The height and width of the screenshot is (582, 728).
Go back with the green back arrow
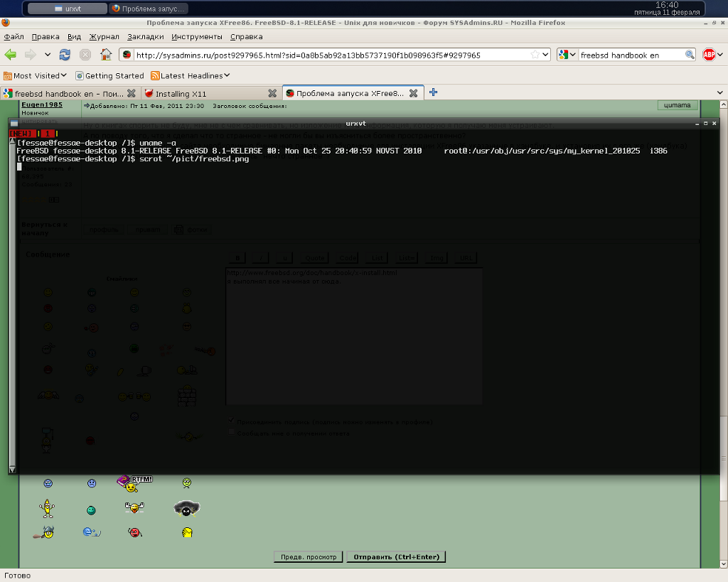coord(10,55)
